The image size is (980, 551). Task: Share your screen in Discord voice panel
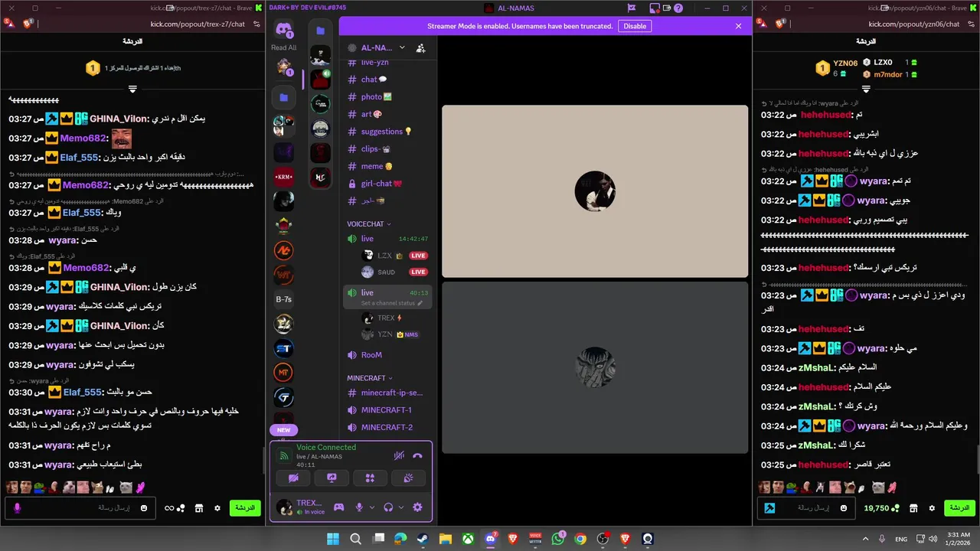(x=332, y=478)
